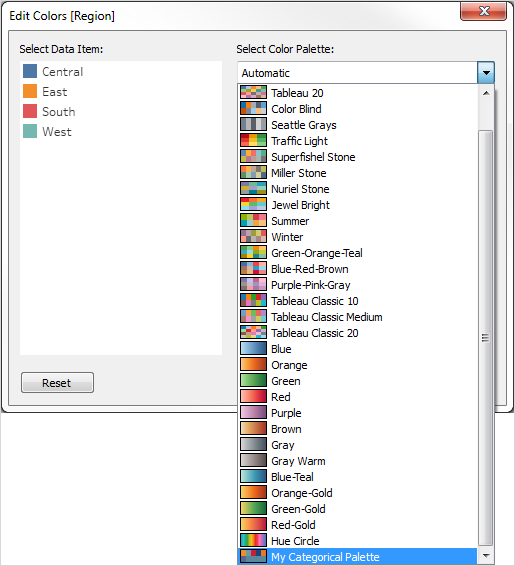Click the Orange-Gold gradient swatch
Image resolution: width=515 pixels, height=566 pixels.
[253, 493]
